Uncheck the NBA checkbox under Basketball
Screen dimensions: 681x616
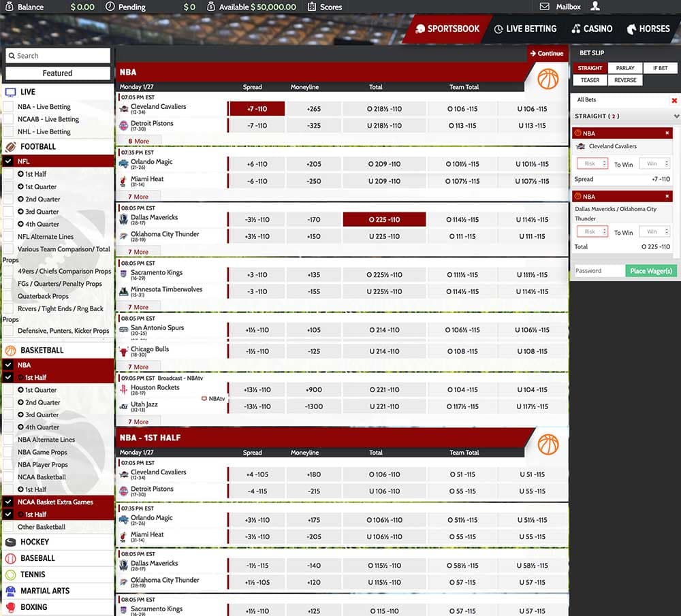click(x=8, y=365)
